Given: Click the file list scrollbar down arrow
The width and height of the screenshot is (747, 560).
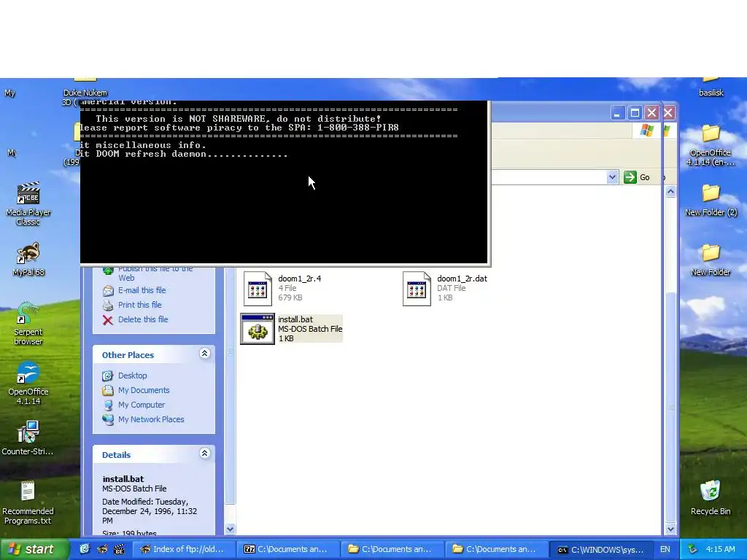Looking at the screenshot, I should tap(671, 529).
